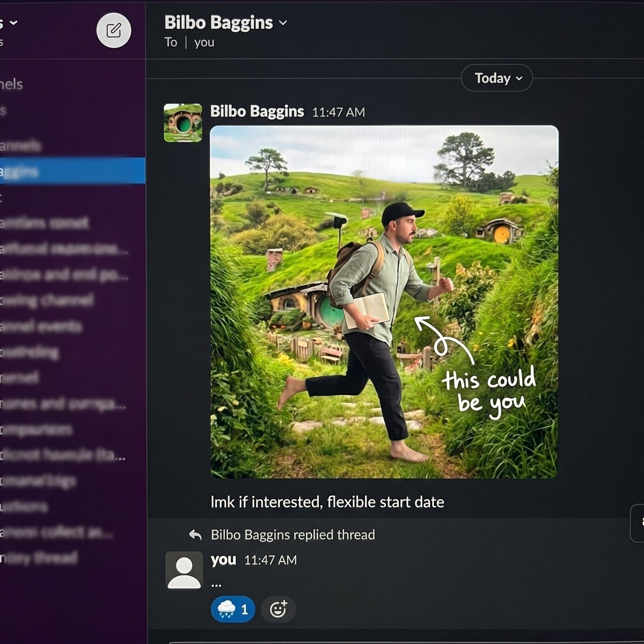
Task: Open the Hobbiton image attachment
Action: pos(384,302)
